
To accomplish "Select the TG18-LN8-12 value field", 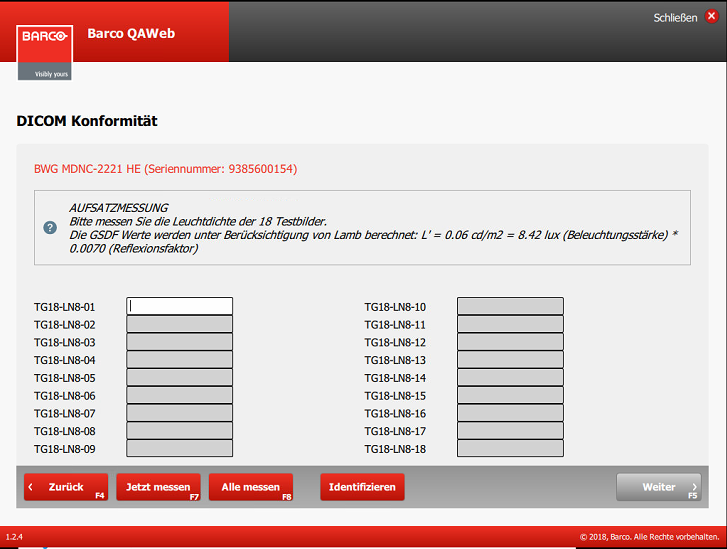I will 510,342.
